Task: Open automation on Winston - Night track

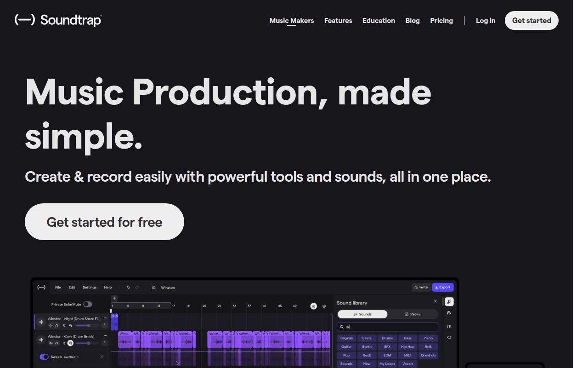Action: point(70,326)
